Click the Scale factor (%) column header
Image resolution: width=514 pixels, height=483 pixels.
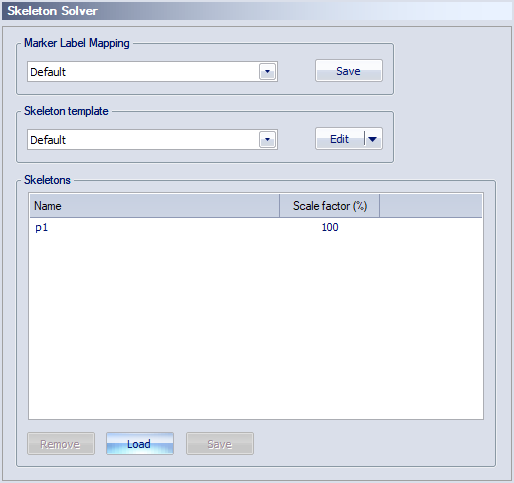[x=330, y=206]
